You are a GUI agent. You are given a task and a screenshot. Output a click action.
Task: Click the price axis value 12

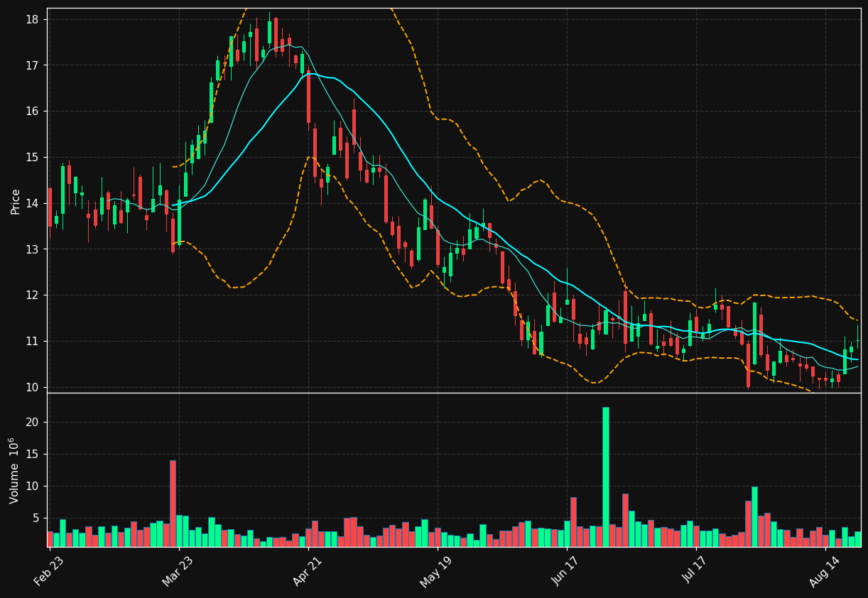(x=32, y=295)
